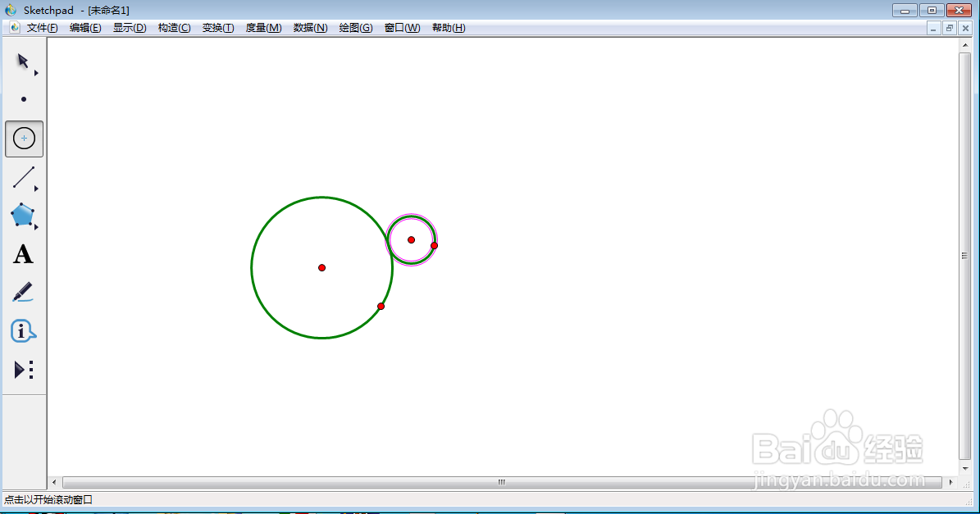980x514 pixels.
Task: Click status bar text 点击以开始滚动窗口
Action: point(48,499)
